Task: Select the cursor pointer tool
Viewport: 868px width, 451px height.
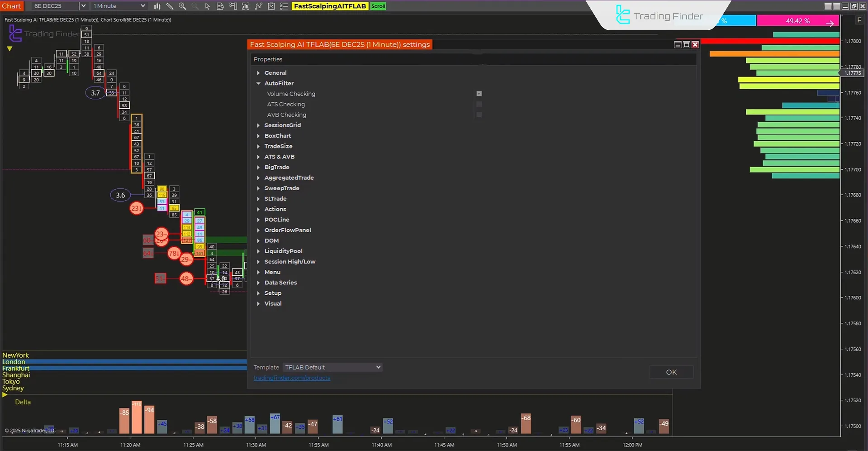Action: [x=208, y=6]
